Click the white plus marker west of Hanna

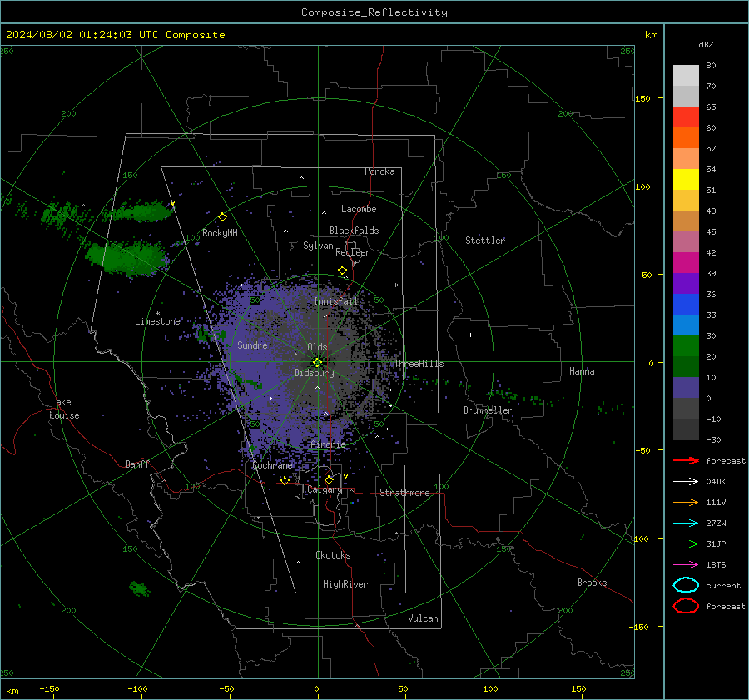click(470, 335)
